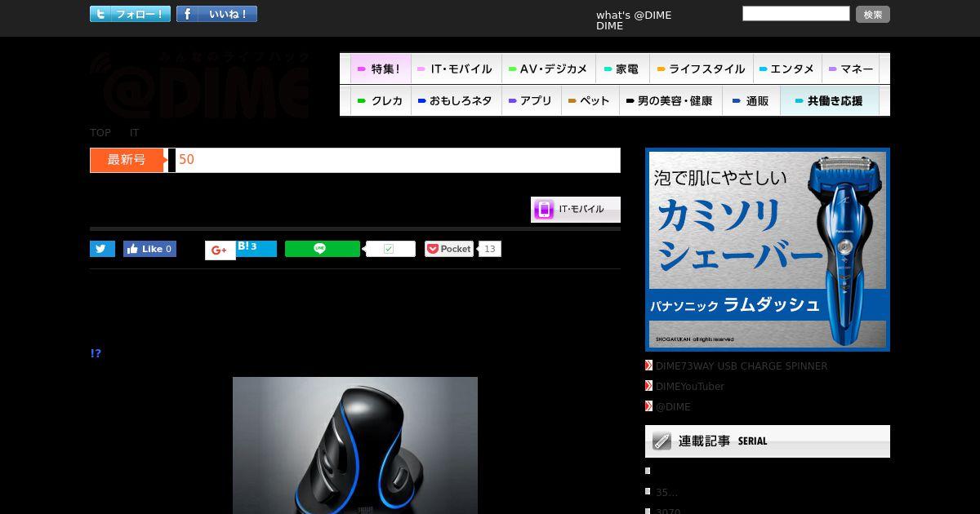The width and height of the screenshot is (980, 514).
Task: Click the Facebook like button in header
Action: pyautogui.click(x=216, y=14)
